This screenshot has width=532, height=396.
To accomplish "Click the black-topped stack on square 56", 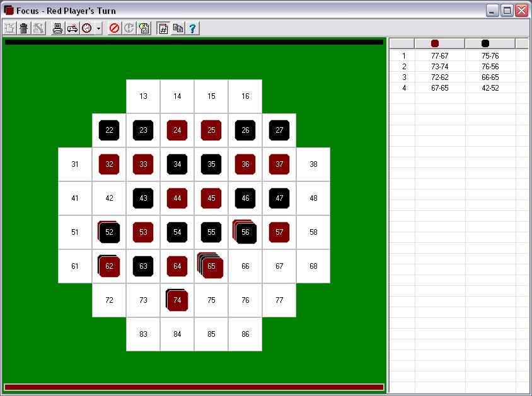I will pyautogui.click(x=245, y=232).
